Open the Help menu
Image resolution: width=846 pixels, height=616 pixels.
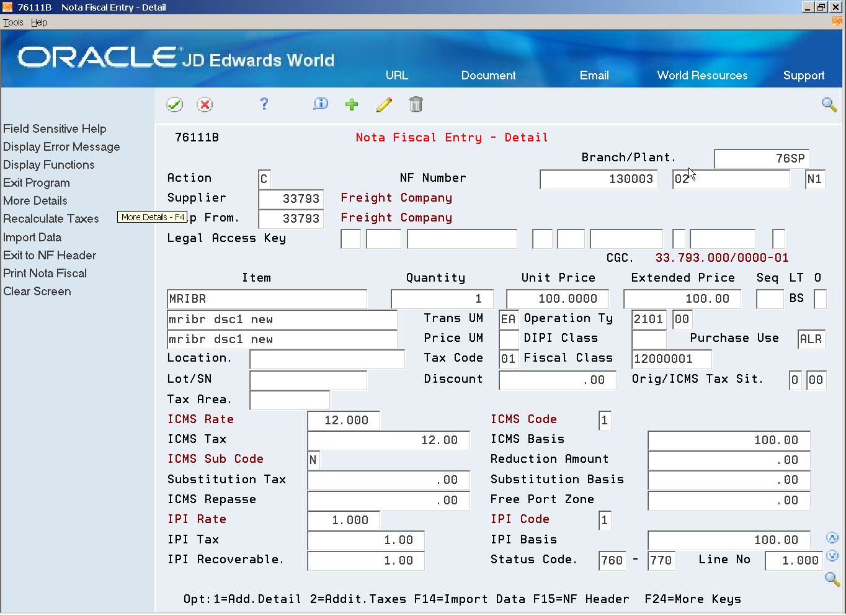[x=39, y=22]
